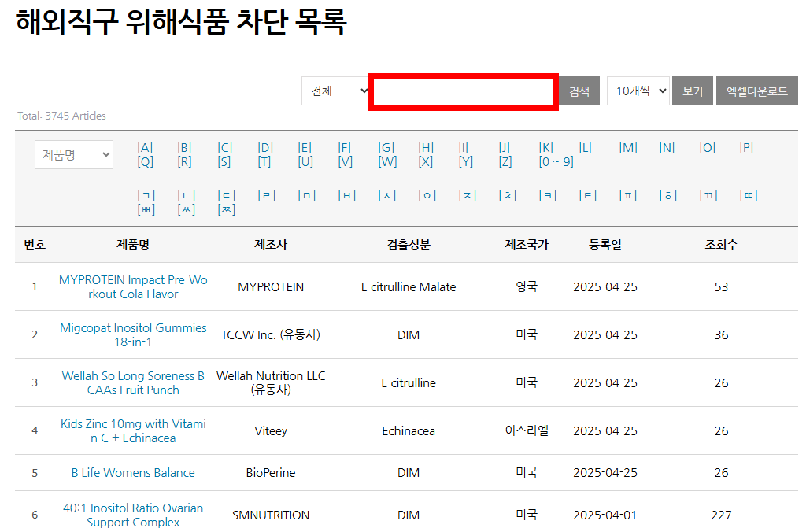
Task: Filter by Korean consonant [ㄴ]
Action: tap(186, 195)
